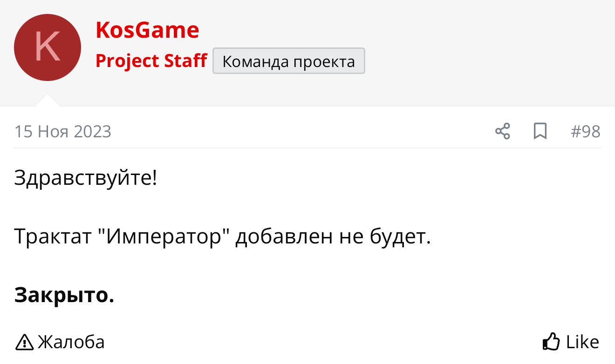
Task: Open the 15 Ноя 2023 post date link
Action: point(63,132)
